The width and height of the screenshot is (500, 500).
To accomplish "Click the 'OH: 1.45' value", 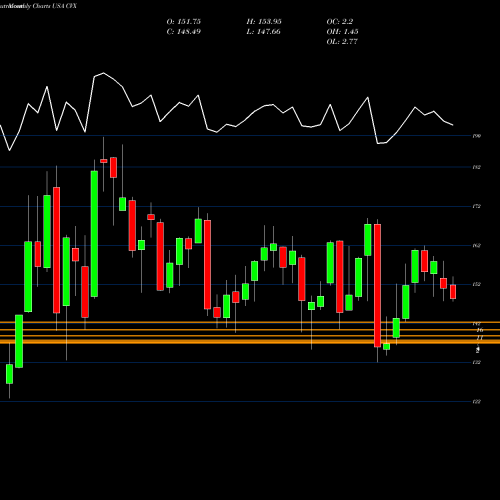I will (x=342, y=32).
